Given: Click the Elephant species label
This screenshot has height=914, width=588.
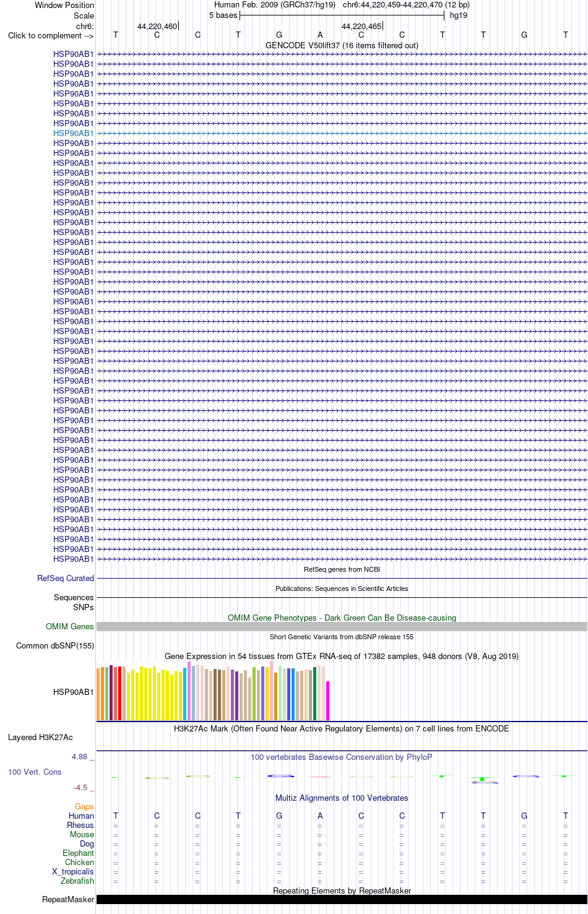Looking at the screenshot, I should [78, 853].
